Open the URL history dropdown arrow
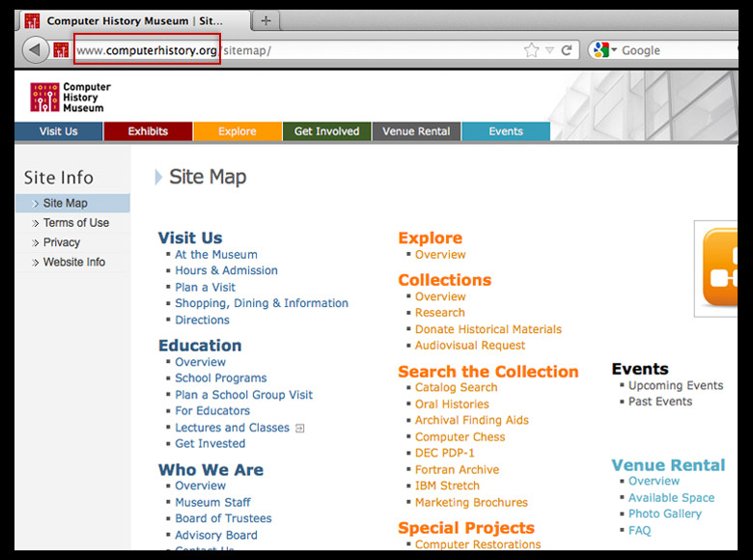The image size is (753, 560). point(549,50)
